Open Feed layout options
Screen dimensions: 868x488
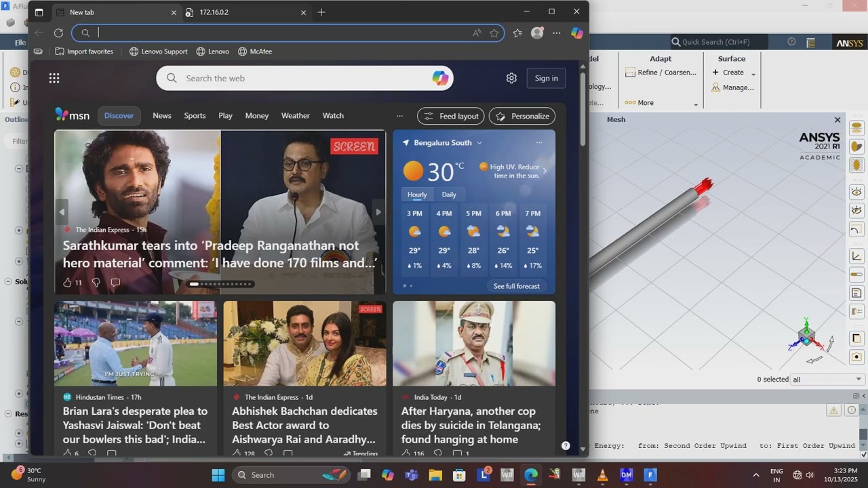(x=451, y=116)
